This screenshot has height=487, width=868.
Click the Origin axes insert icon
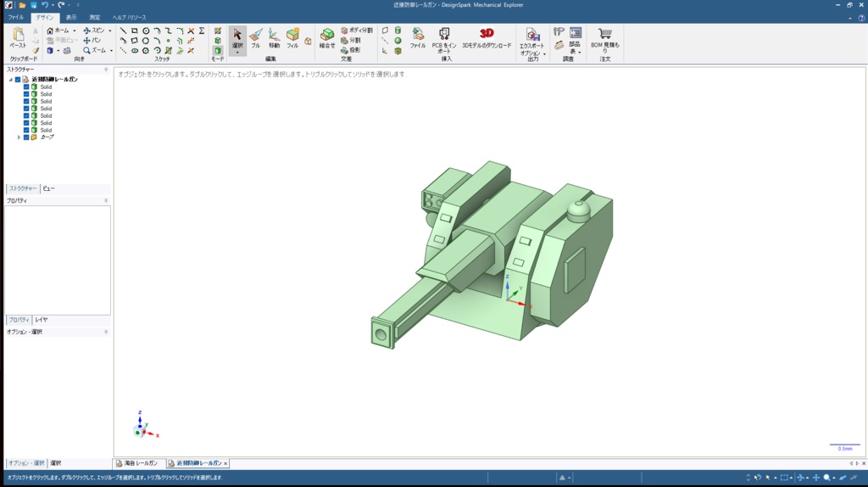click(x=385, y=50)
